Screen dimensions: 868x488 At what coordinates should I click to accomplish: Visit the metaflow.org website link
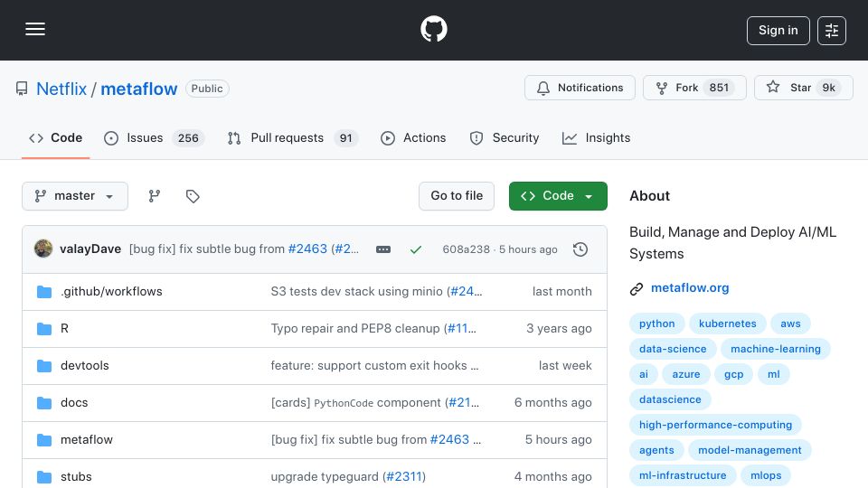(690, 287)
